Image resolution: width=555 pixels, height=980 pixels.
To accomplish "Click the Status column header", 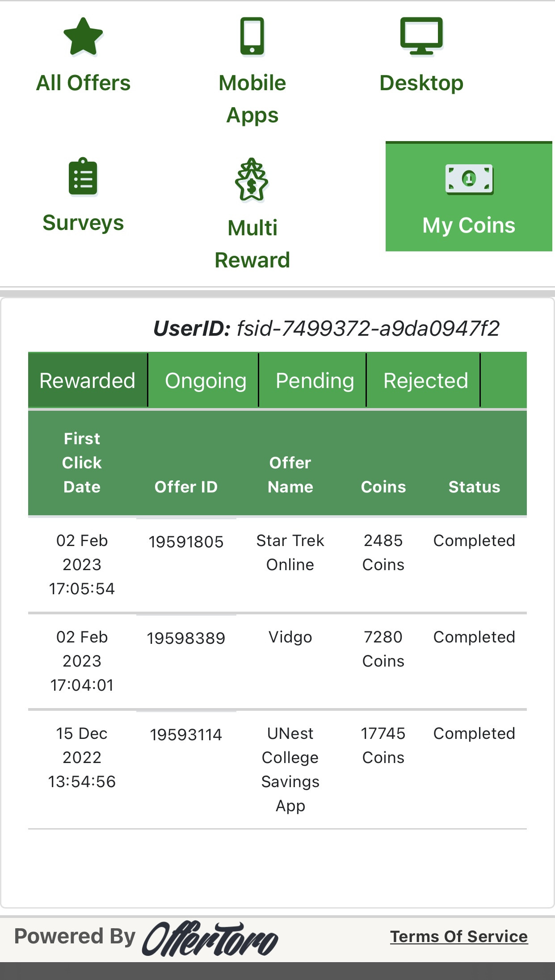I will click(x=474, y=487).
